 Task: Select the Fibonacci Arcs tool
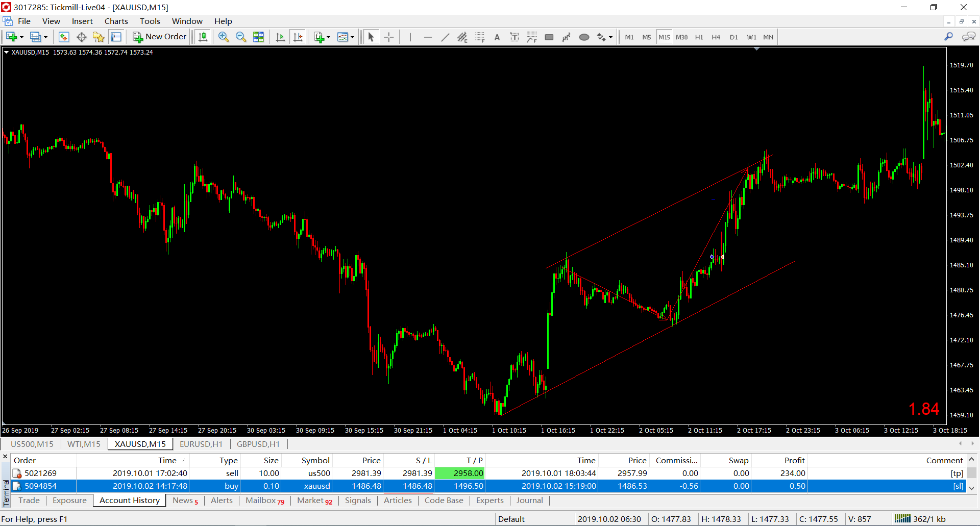coord(532,37)
